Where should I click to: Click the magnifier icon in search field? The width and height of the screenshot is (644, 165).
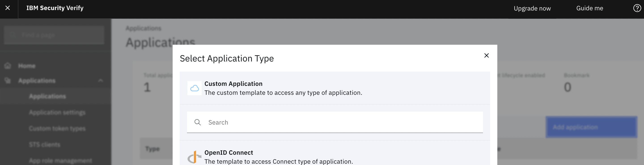[197, 122]
